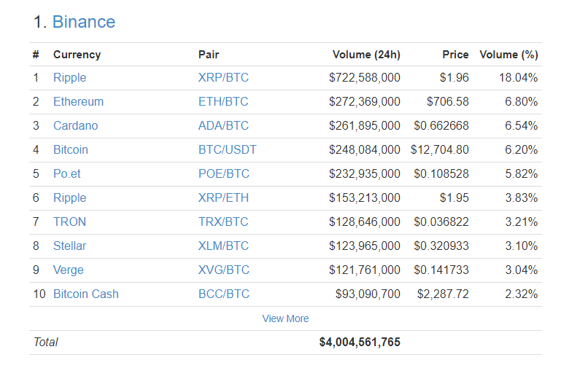Click the Volume (24h) column header
The width and height of the screenshot is (588, 368).
(366, 55)
